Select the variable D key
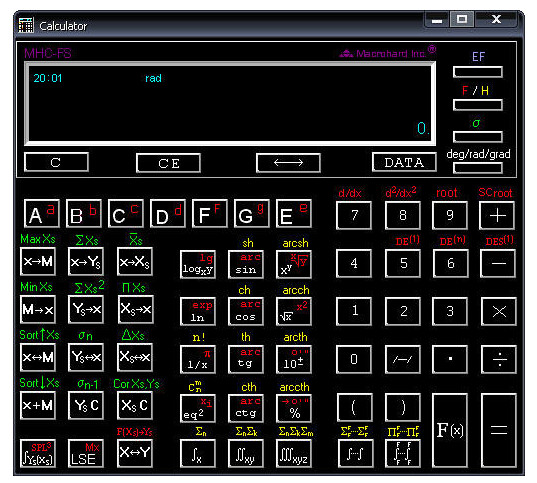 click(168, 213)
